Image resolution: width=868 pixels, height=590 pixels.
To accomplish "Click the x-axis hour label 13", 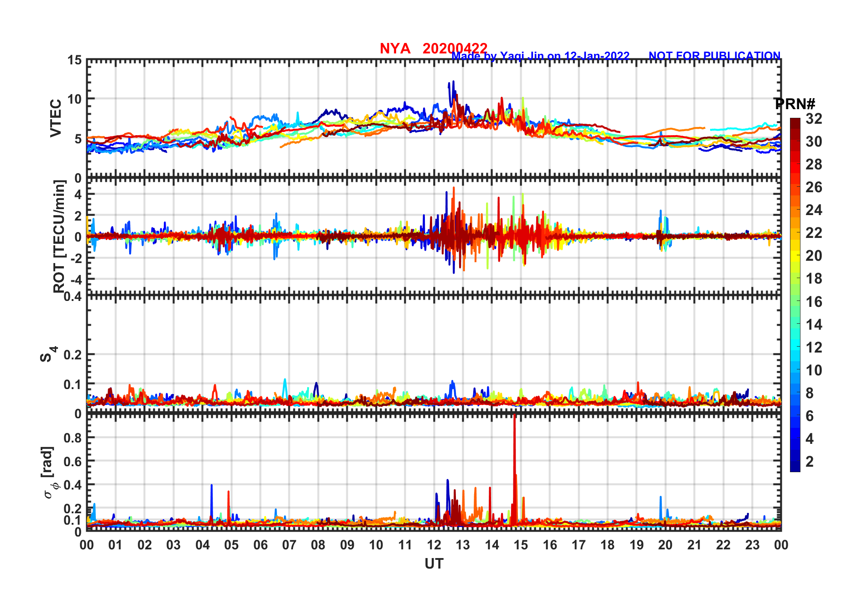I will pyautogui.click(x=463, y=545).
